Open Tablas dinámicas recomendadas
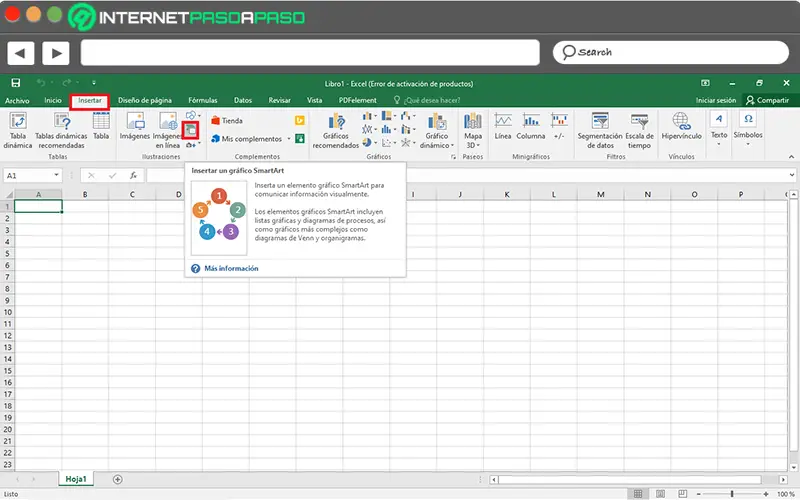The width and height of the screenshot is (800, 500). click(x=61, y=130)
